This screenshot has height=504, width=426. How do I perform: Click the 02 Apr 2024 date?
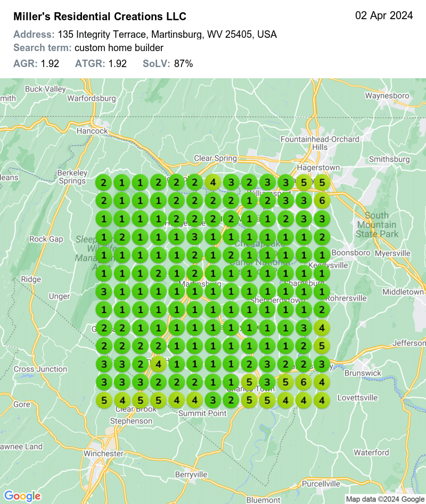coord(384,15)
